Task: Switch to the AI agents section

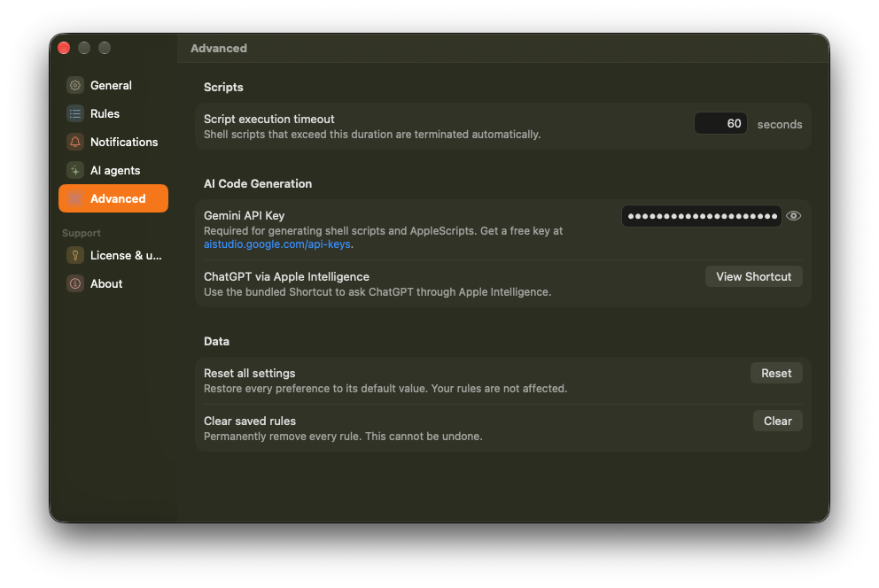Action: coord(113,170)
